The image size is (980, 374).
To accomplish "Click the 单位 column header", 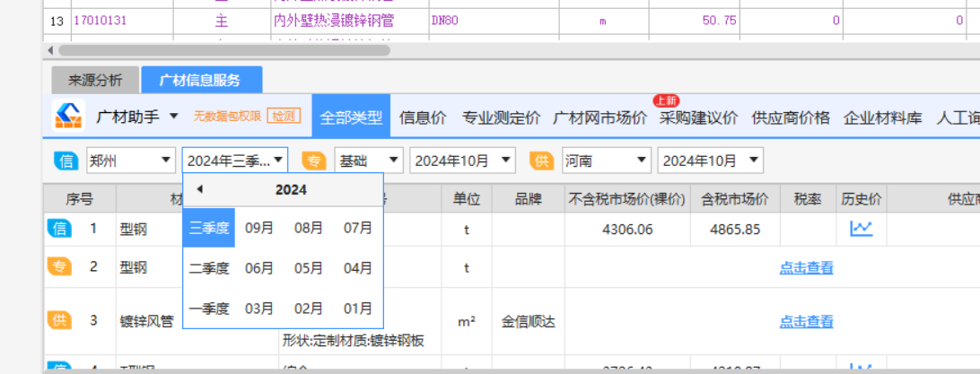I will (467, 199).
